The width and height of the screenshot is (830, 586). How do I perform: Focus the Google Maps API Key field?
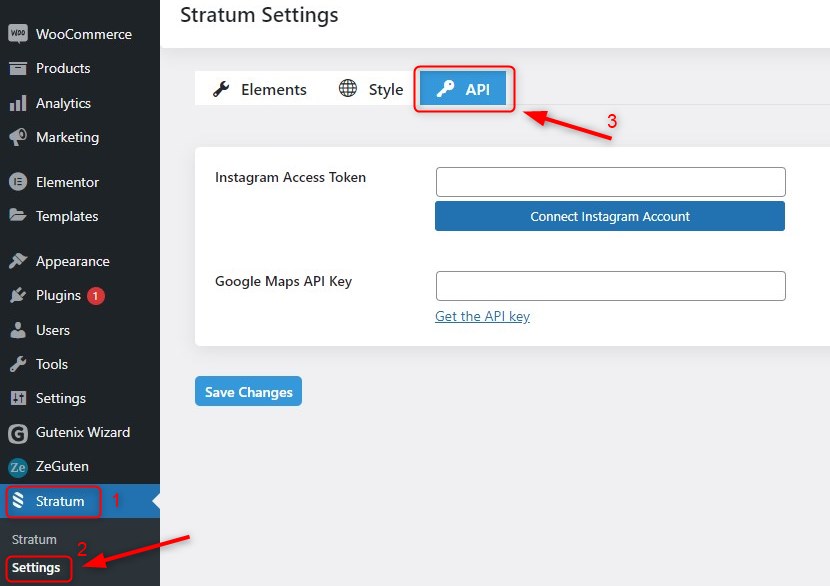610,286
